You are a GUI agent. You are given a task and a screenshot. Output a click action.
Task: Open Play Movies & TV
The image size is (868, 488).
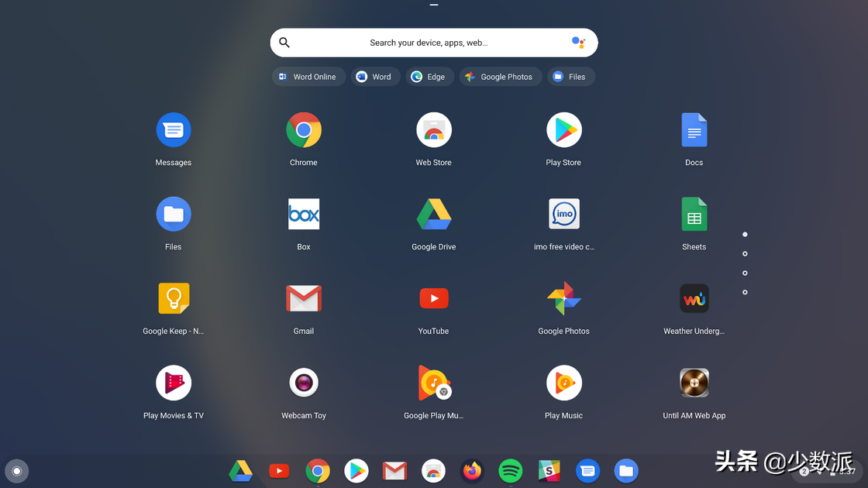tap(173, 383)
